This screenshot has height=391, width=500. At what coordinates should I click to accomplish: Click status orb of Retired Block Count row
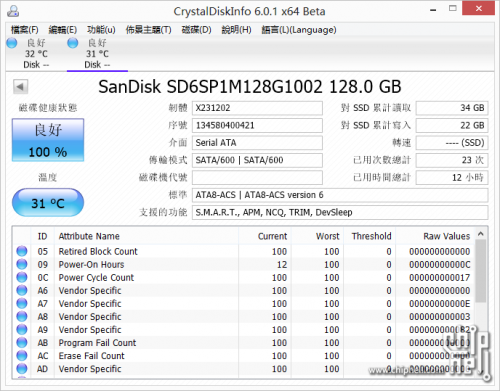(x=22, y=251)
